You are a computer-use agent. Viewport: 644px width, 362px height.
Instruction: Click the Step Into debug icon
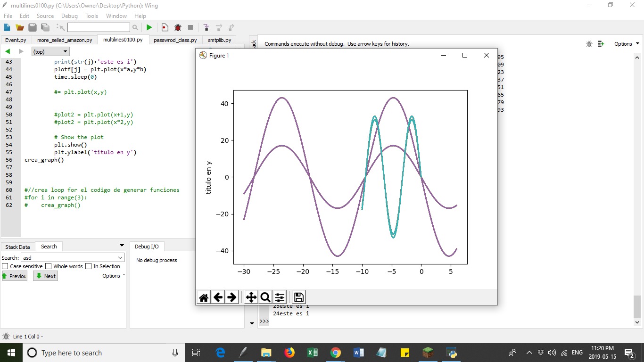pos(206,27)
